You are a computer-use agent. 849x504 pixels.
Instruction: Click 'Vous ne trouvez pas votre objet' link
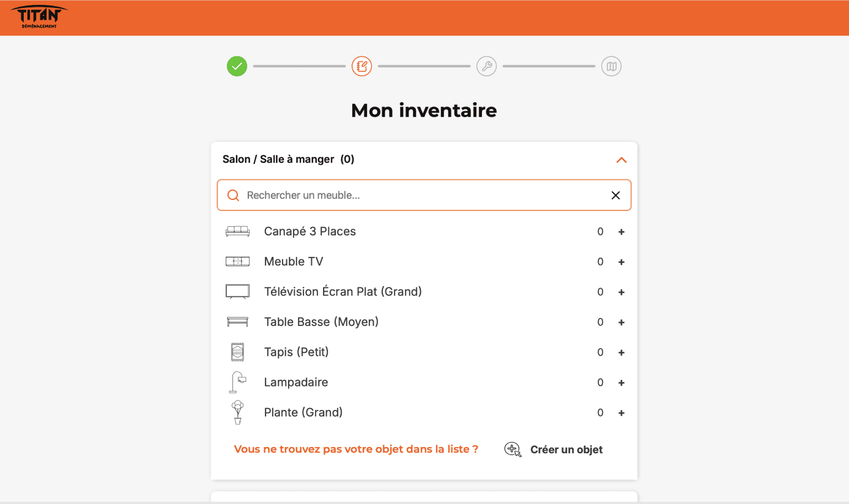point(356,449)
